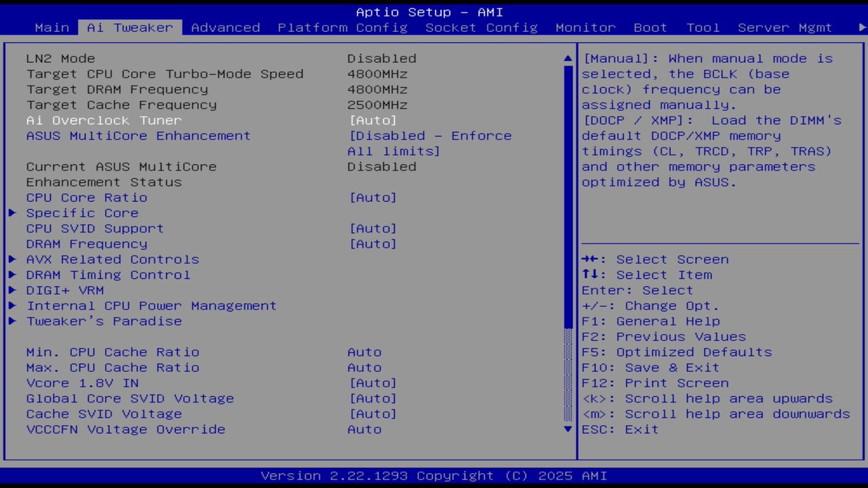This screenshot has height=488, width=868.
Task: Open the Monitor menu
Action: (585, 27)
